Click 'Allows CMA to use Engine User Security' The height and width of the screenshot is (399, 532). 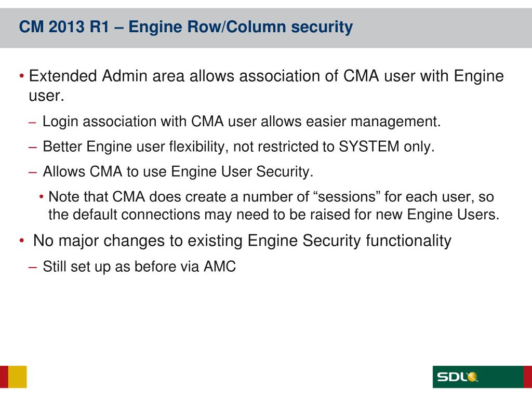tap(178, 171)
